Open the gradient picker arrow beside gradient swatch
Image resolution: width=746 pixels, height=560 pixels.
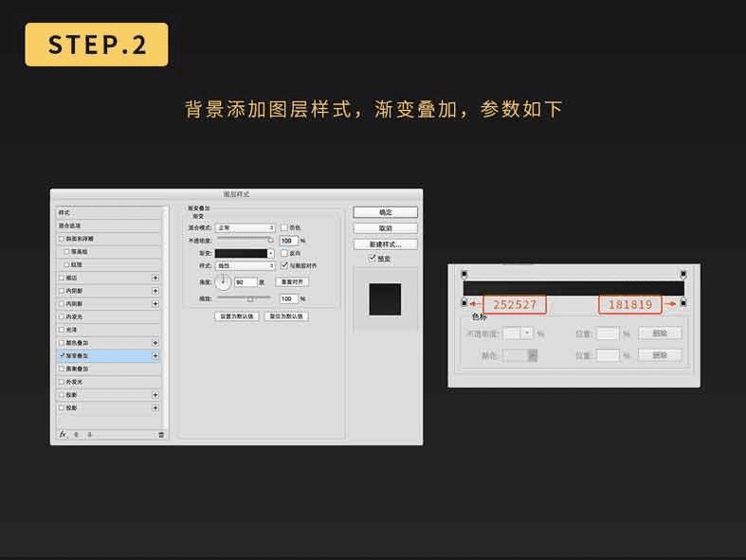(x=271, y=253)
